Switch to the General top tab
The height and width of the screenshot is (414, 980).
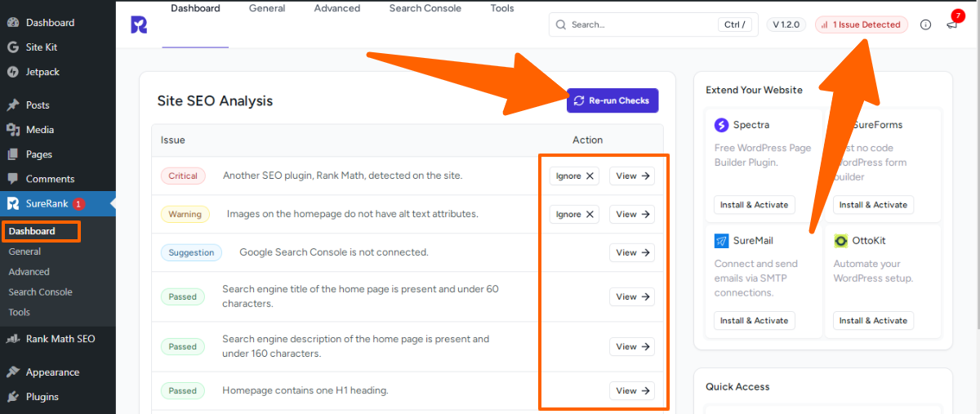tap(267, 8)
